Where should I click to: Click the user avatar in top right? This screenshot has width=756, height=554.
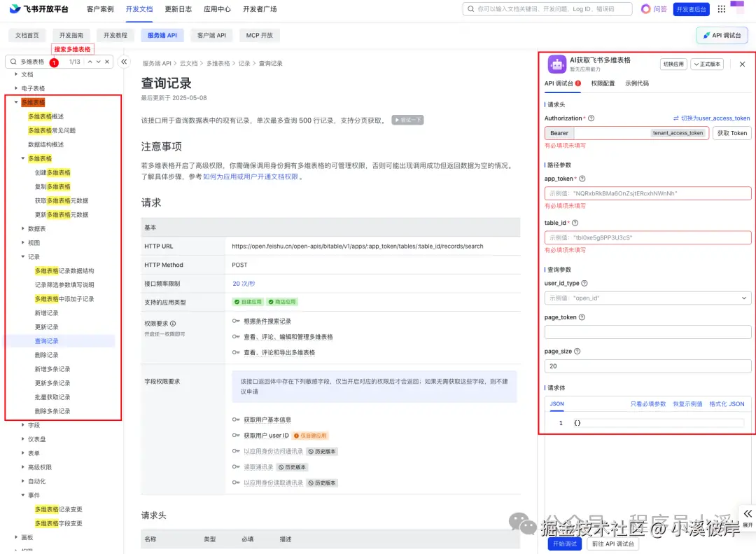click(x=737, y=7)
